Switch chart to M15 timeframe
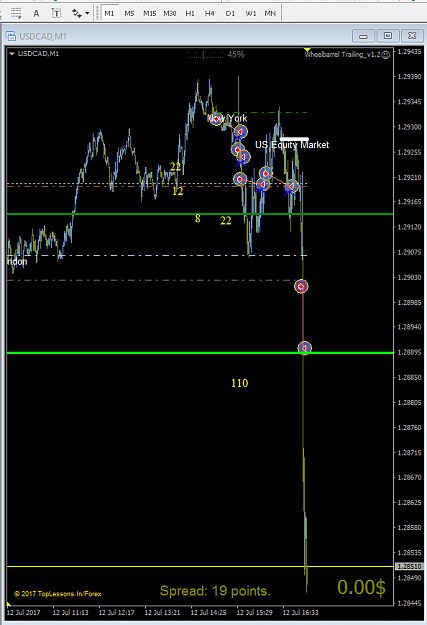Screen dimensions: 427x625 (150, 13)
